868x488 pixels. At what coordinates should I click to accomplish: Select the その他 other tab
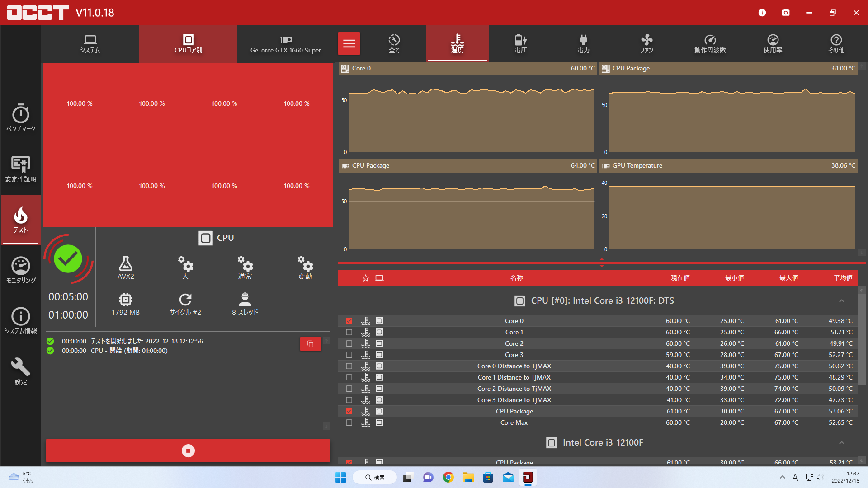836,43
